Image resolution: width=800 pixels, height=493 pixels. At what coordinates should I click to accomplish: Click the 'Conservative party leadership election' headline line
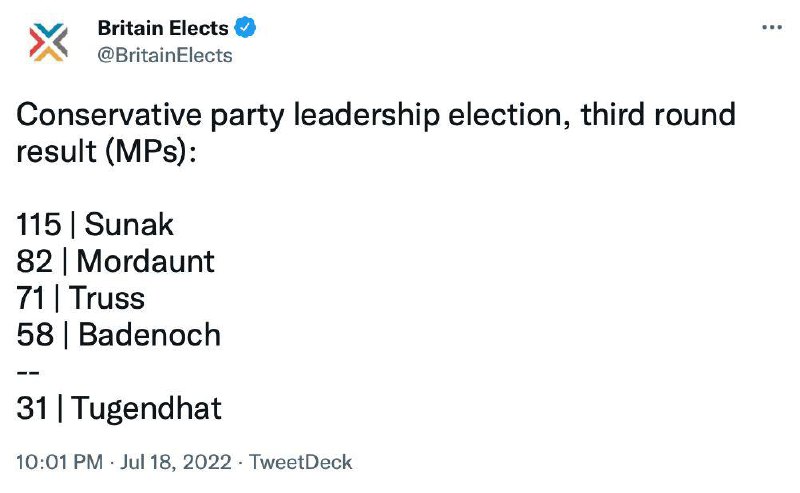(376, 115)
